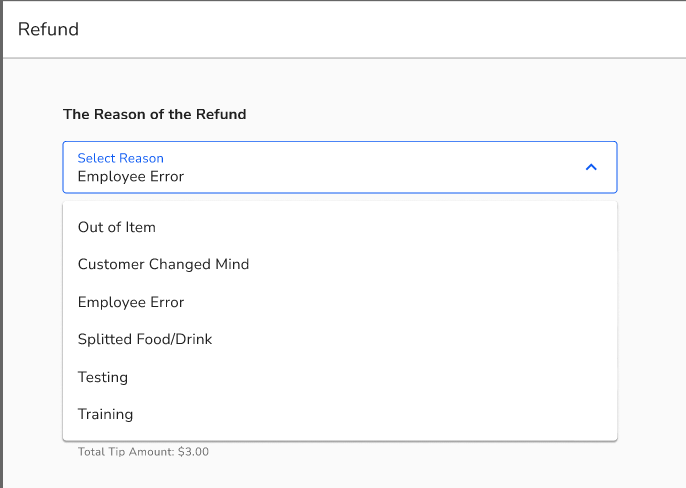
Task: Click empty space right of 'Training' option
Action: (400, 414)
